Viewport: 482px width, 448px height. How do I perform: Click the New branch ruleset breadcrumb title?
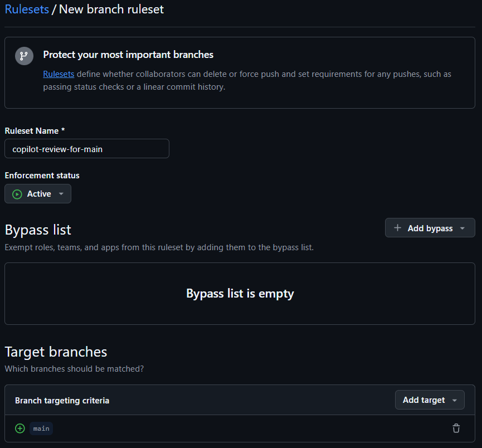(111, 9)
